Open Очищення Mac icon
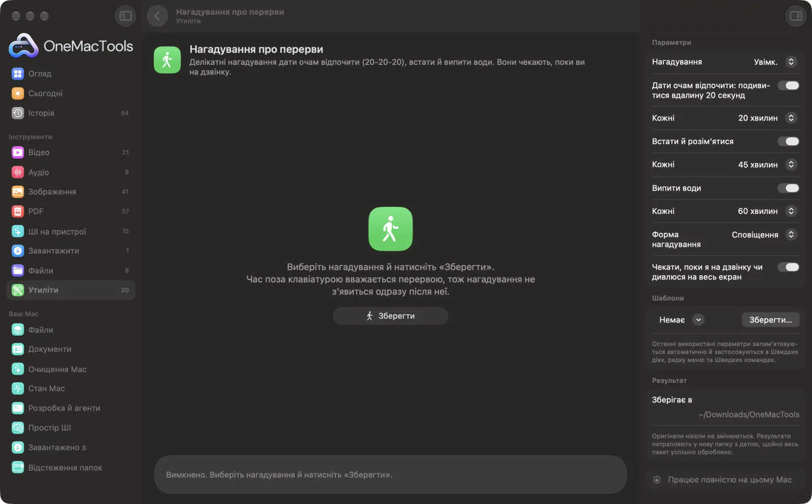812x504 pixels. tap(18, 369)
